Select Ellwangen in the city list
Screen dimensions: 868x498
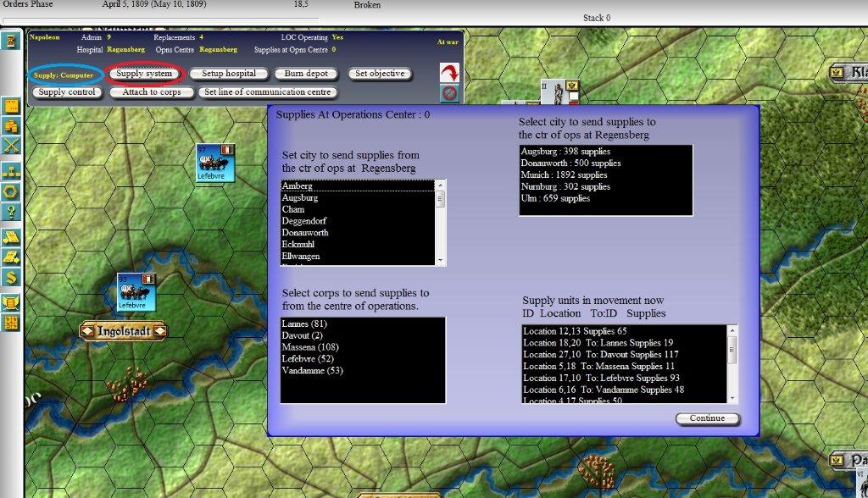[x=358, y=256]
